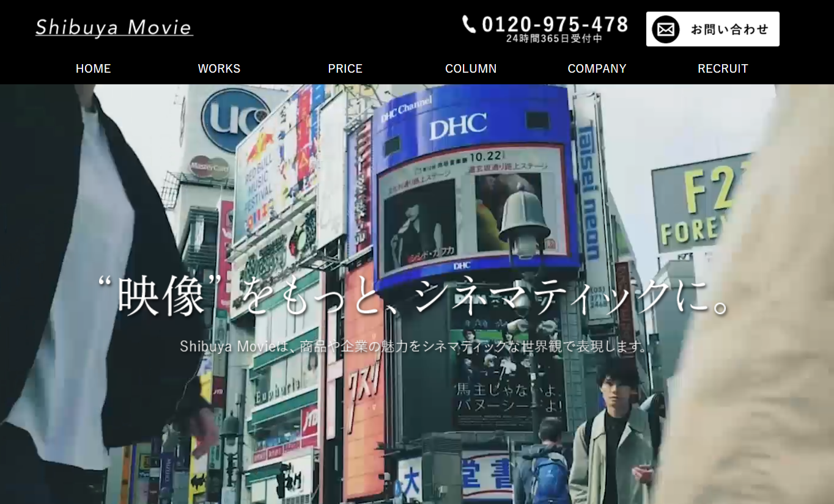This screenshot has width=834, height=504.
Task: Open the PRICE menu item
Action: point(345,68)
